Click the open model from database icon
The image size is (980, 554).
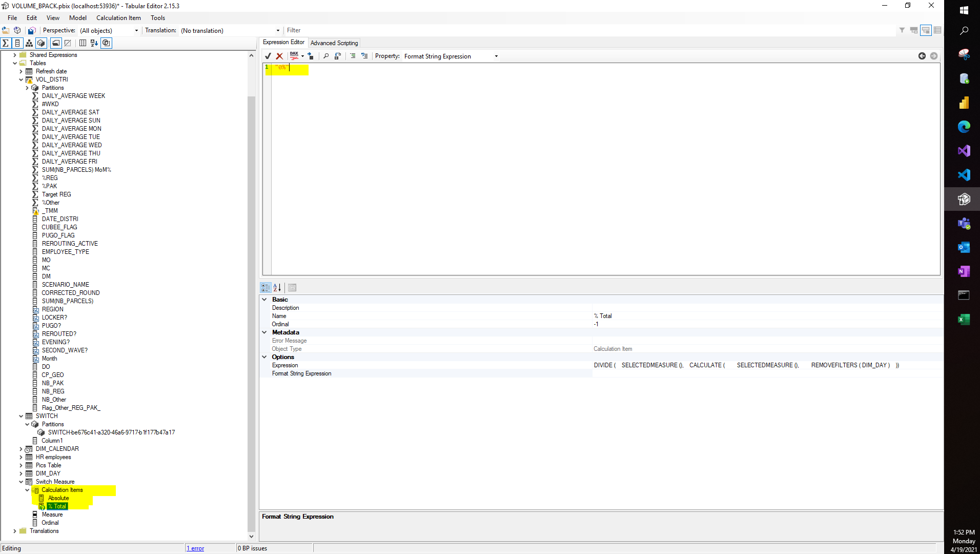(17, 30)
